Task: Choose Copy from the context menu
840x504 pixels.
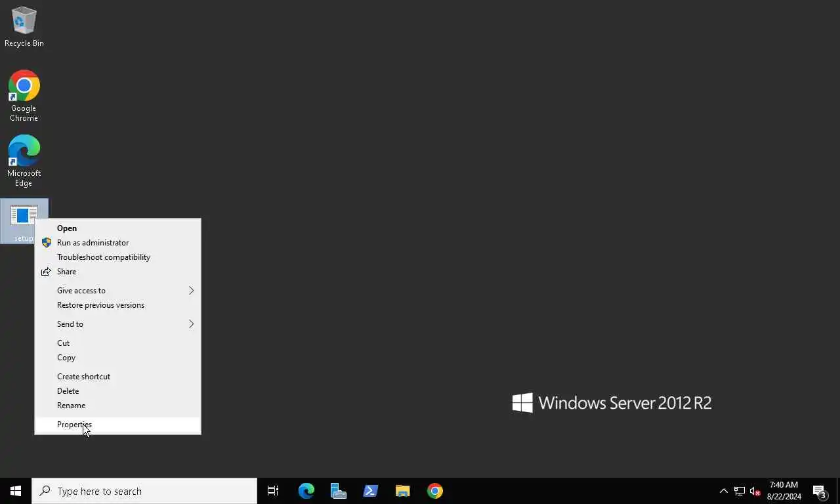Action: [117, 358]
